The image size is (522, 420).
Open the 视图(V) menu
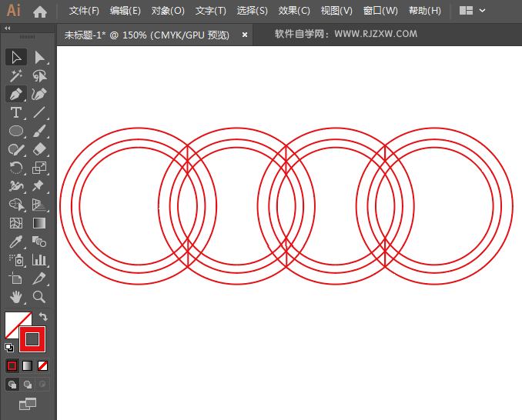336,11
